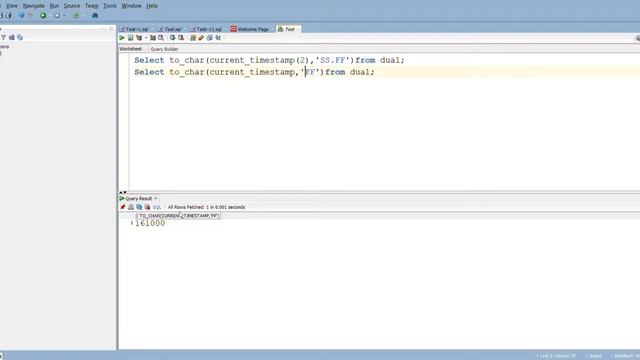Click collapse arrows above Query Result pane
Image resolution: width=640 pixels, height=360 pixels.
(x=123, y=192)
